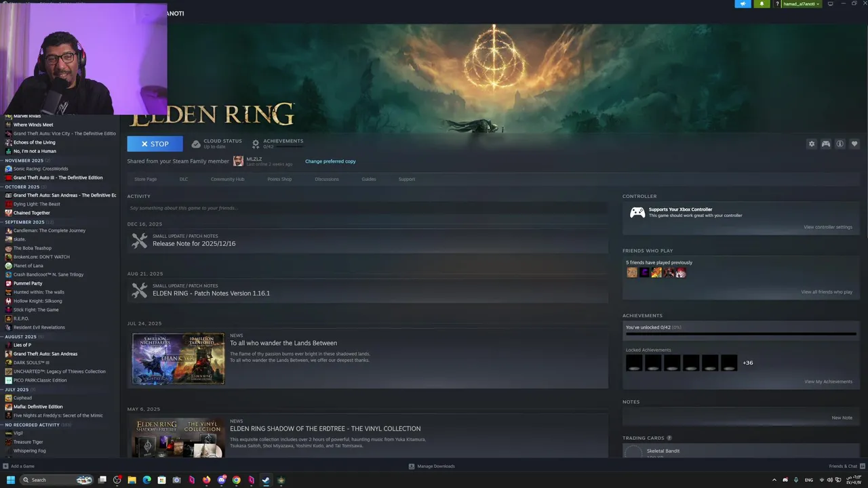Select Dying Light: The Beast in library
This screenshot has height=488, width=868.
point(37,204)
